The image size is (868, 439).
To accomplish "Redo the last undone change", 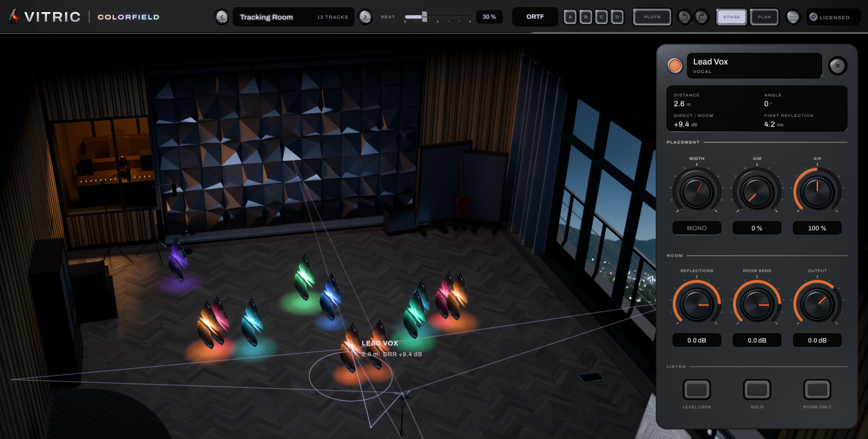I will pyautogui.click(x=700, y=17).
